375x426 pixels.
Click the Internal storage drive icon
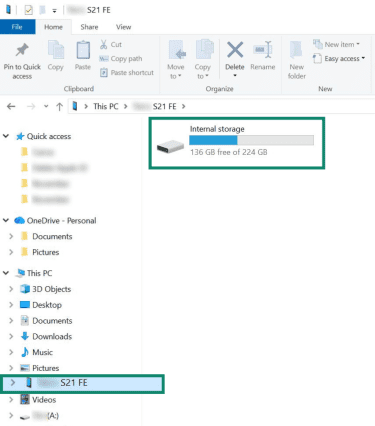(x=170, y=147)
